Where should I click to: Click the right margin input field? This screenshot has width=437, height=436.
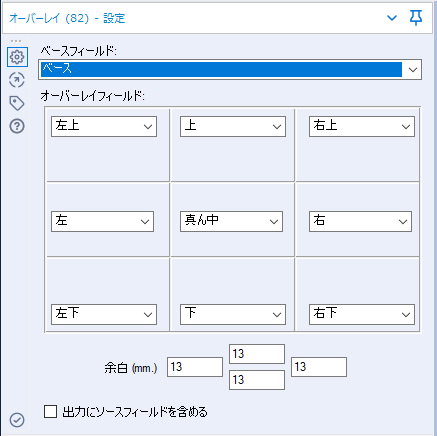[x=319, y=367]
